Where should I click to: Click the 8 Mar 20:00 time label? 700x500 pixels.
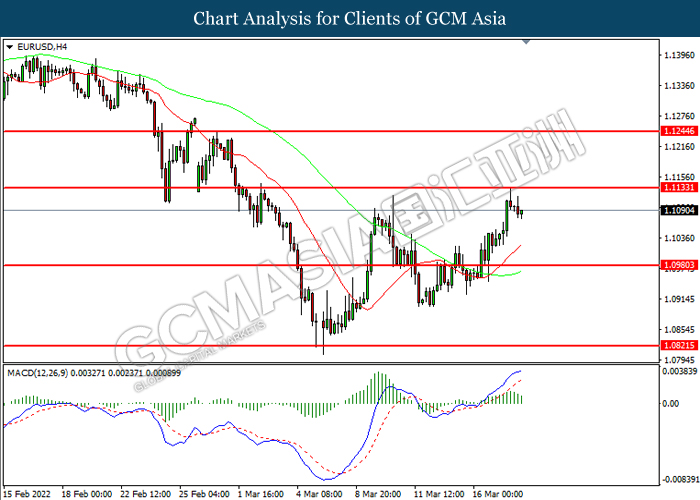[x=378, y=494]
